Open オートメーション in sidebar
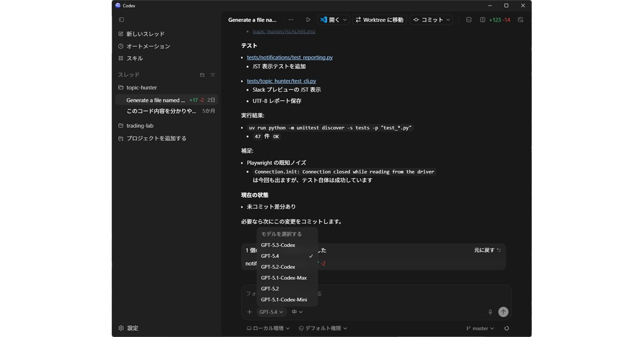644x337 pixels. click(144, 46)
